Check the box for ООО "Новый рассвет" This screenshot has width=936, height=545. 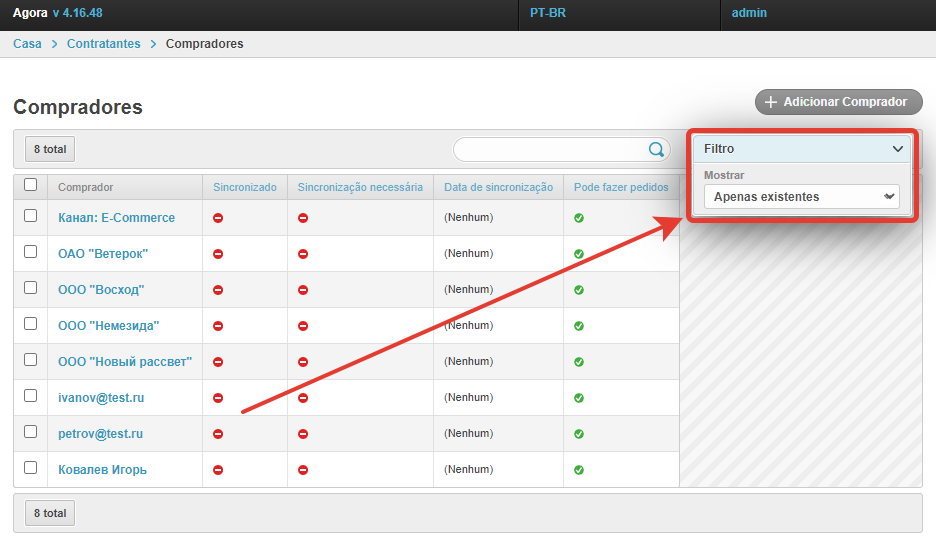pos(30,360)
